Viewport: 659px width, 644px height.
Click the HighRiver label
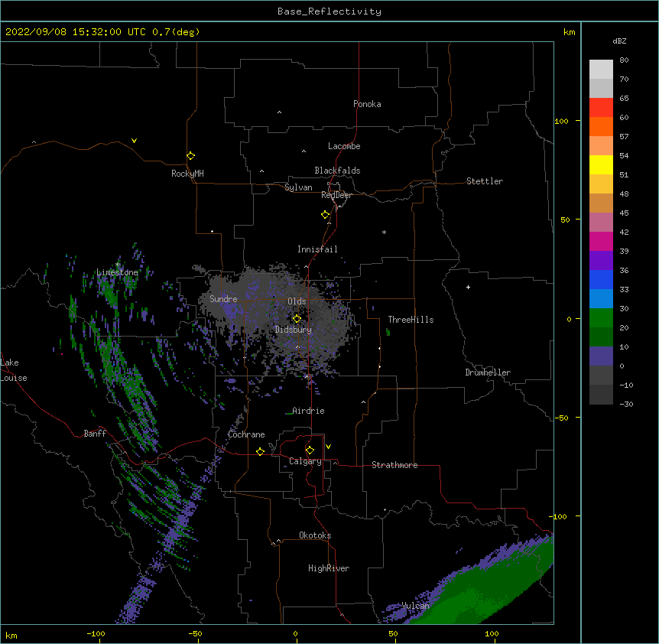coord(329,568)
